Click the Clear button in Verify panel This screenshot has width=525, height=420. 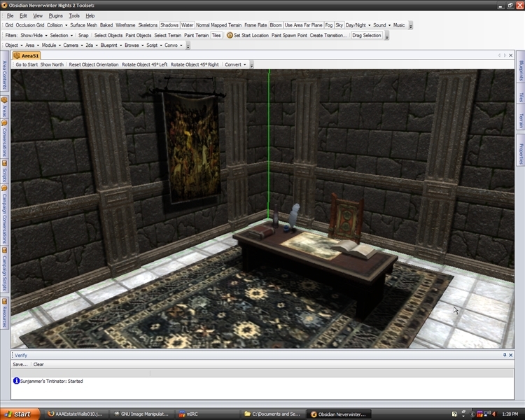(38, 364)
